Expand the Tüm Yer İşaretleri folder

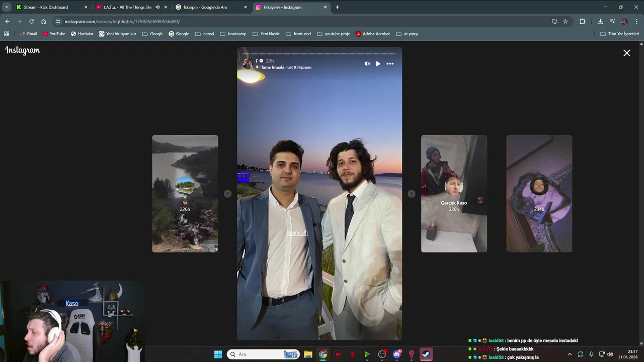[620, 34]
